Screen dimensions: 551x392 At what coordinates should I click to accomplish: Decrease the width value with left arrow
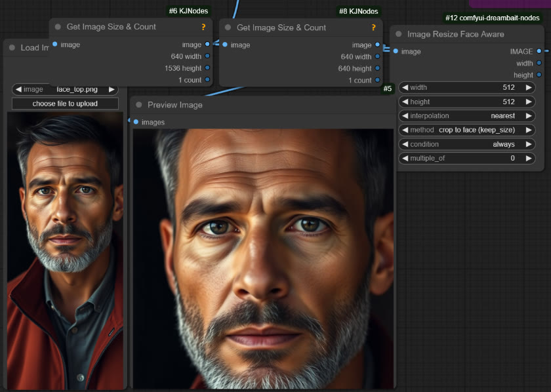tap(405, 87)
